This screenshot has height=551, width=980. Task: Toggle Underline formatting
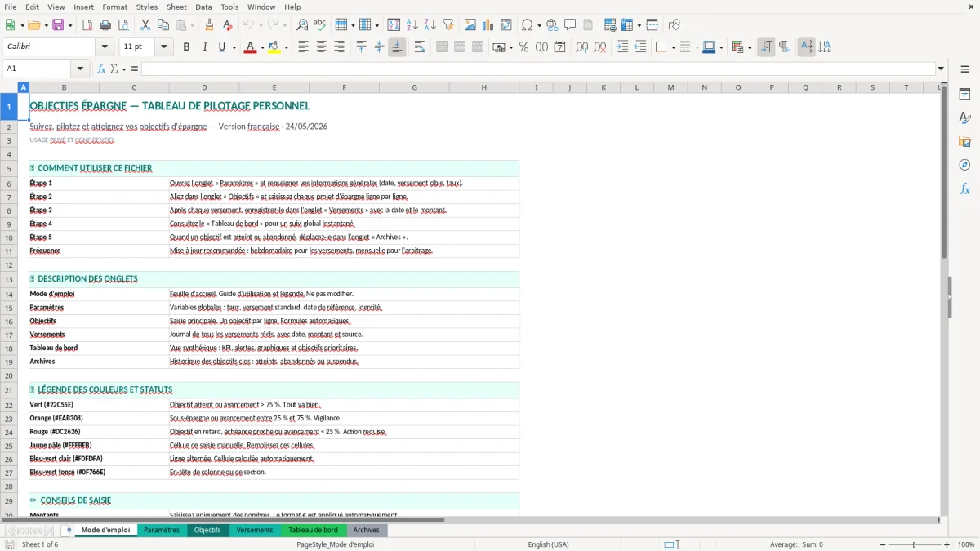(221, 47)
